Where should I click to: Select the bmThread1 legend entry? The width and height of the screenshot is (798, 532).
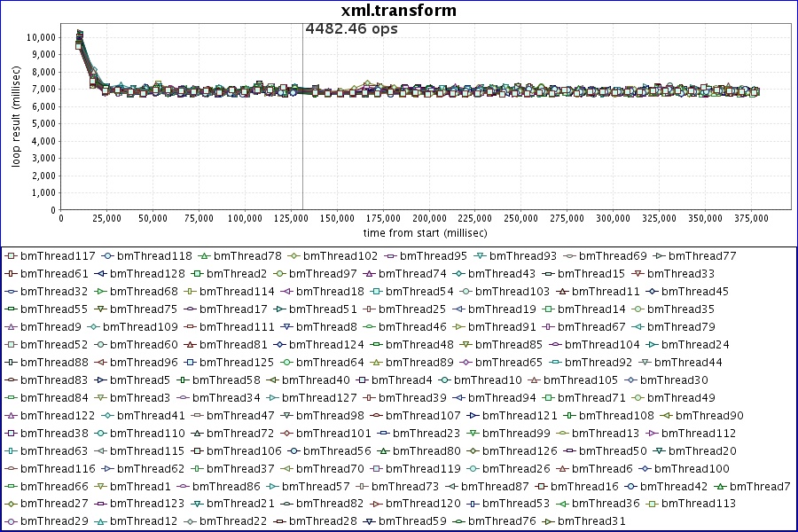(x=133, y=486)
